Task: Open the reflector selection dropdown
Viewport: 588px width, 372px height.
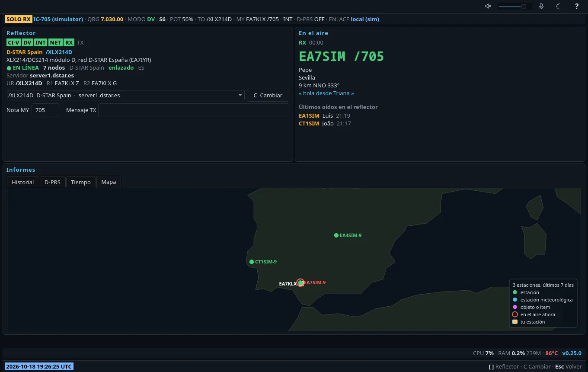Action: pyautogui.click(x=125, y=95)
